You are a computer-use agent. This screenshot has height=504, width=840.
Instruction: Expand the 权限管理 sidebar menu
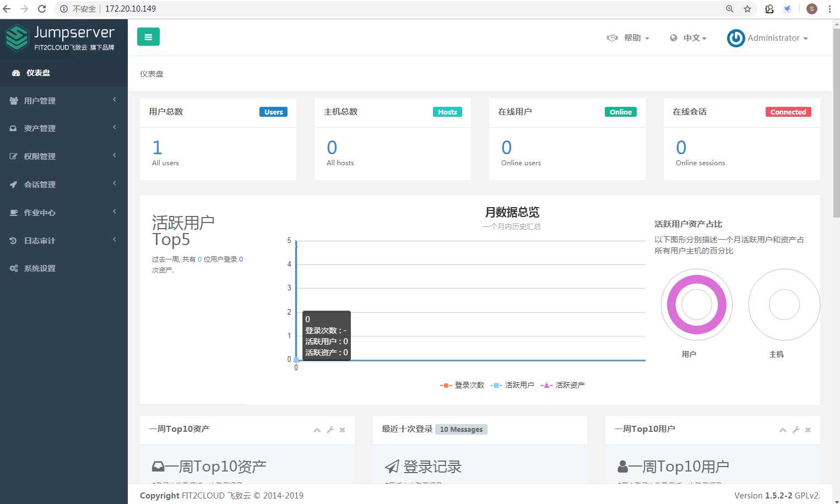click(x=64, y=156)
